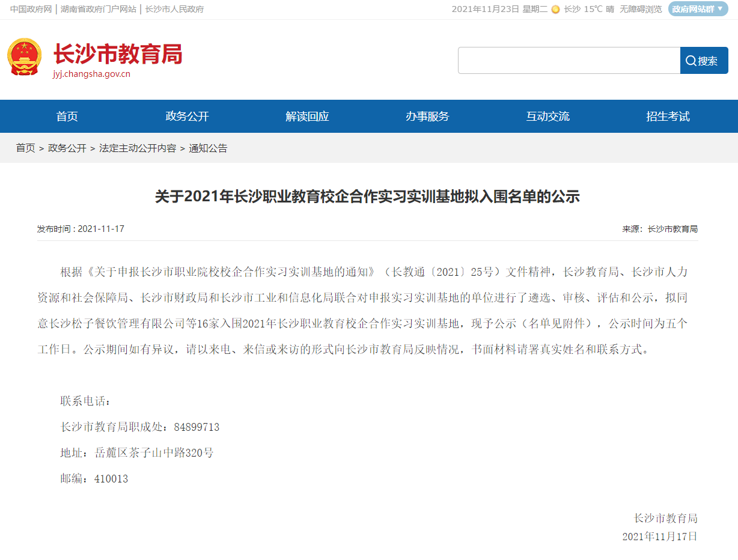
Task: Open the 首页 navigation tab
Action: pos(67,117)
